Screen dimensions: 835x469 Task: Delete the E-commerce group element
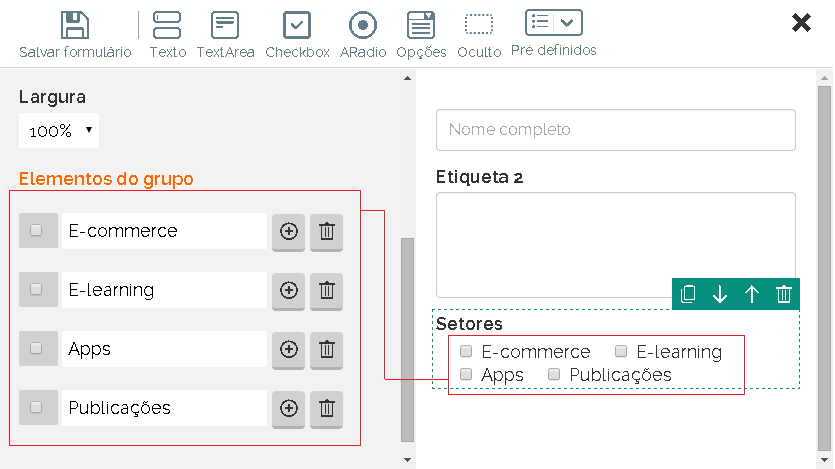point(326,231)
